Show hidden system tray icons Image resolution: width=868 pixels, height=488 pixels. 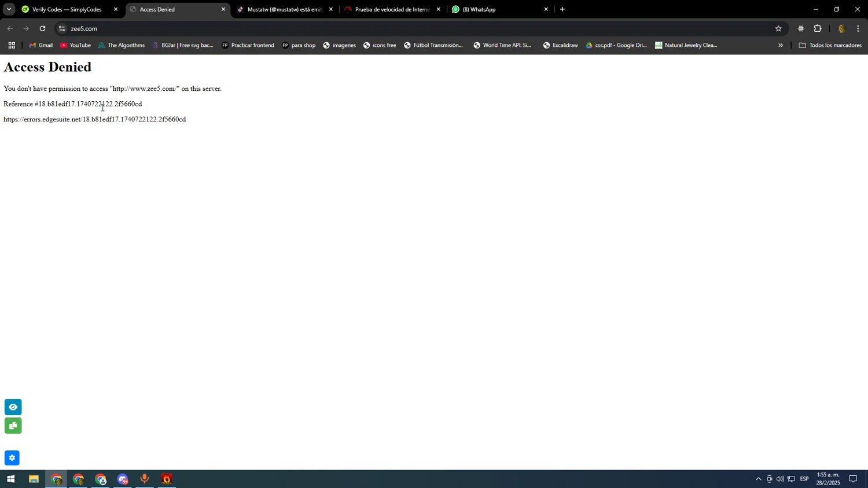click(x=758, y=479)
